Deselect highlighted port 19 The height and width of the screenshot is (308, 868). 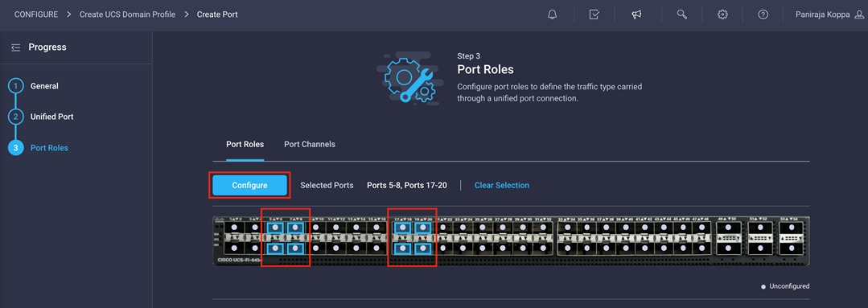coord(423,228)
